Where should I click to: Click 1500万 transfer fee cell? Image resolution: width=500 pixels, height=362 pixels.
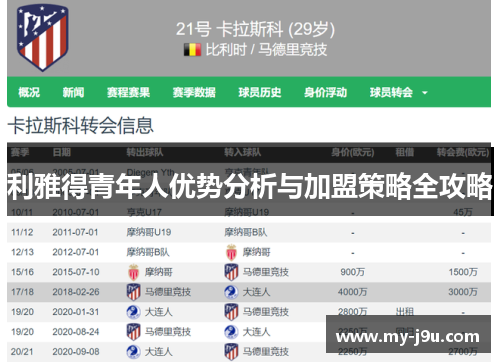point(463,272)
